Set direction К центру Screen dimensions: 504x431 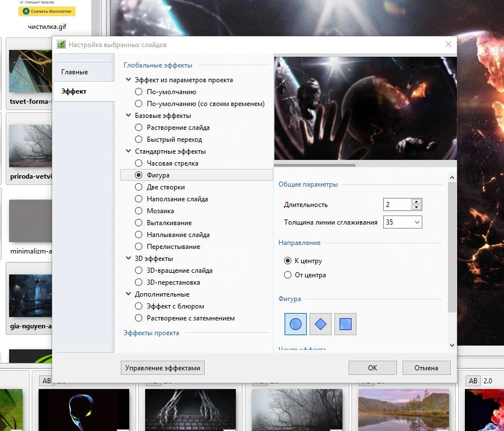pyautogui.click(x=287, y=260)
